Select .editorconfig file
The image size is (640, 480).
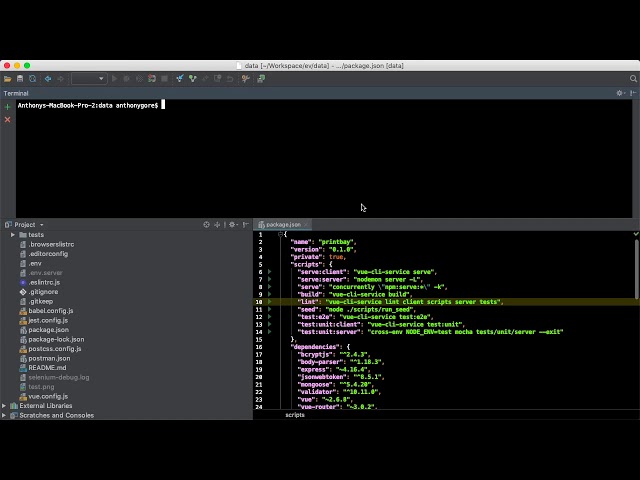[x=48, y=254]
